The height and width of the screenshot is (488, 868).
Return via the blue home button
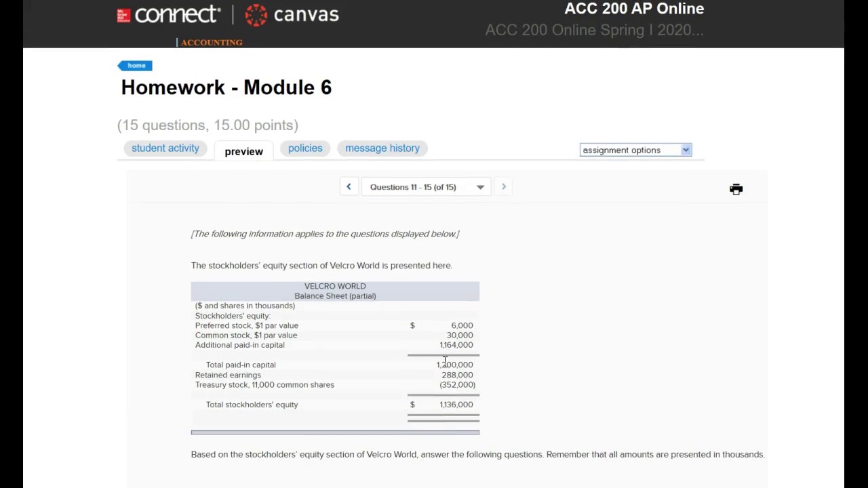click(x=136, y=66)
